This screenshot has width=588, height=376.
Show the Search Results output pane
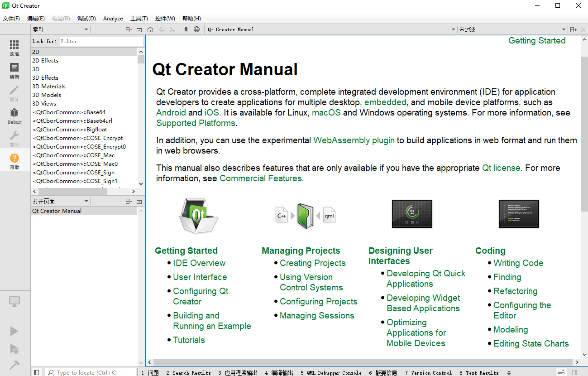pyautogui.click(x=188, y=373)
